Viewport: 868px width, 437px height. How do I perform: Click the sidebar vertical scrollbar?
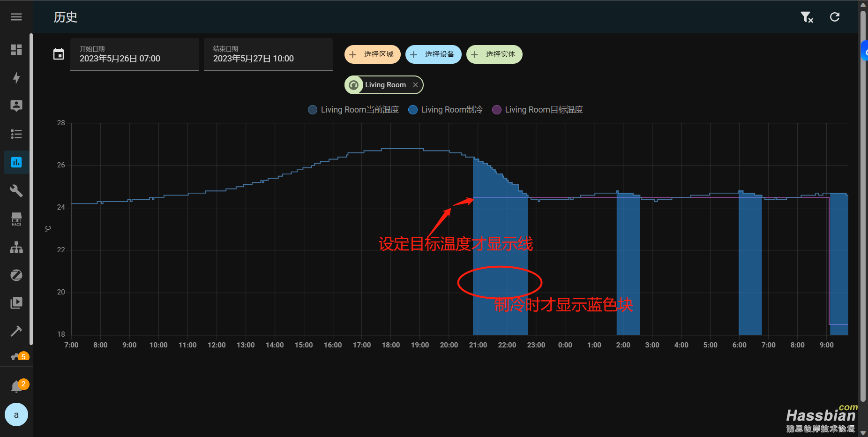31,189
